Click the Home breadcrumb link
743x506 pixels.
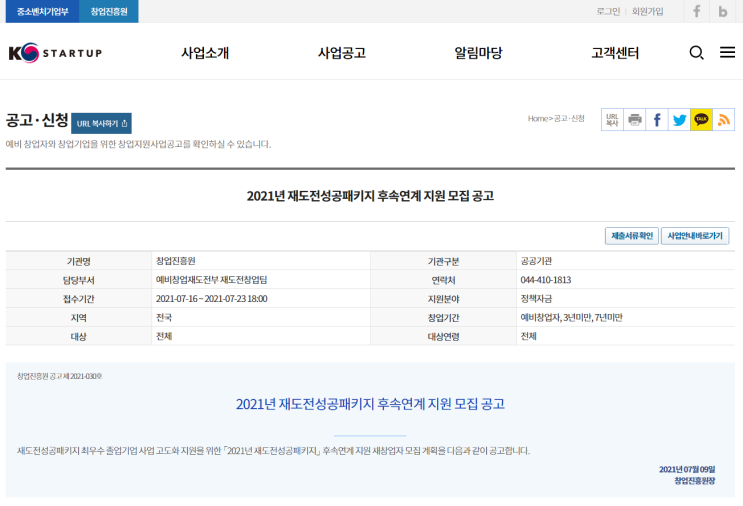(538, 118)
